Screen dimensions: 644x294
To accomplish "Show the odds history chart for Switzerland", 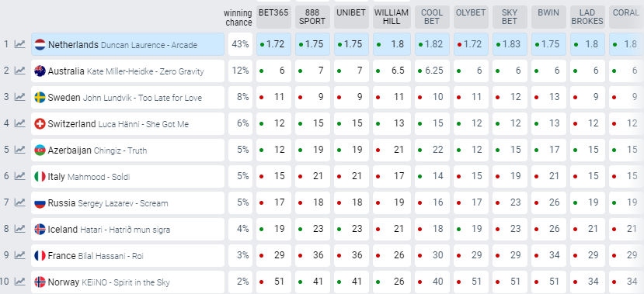I will tap(19, 123).
